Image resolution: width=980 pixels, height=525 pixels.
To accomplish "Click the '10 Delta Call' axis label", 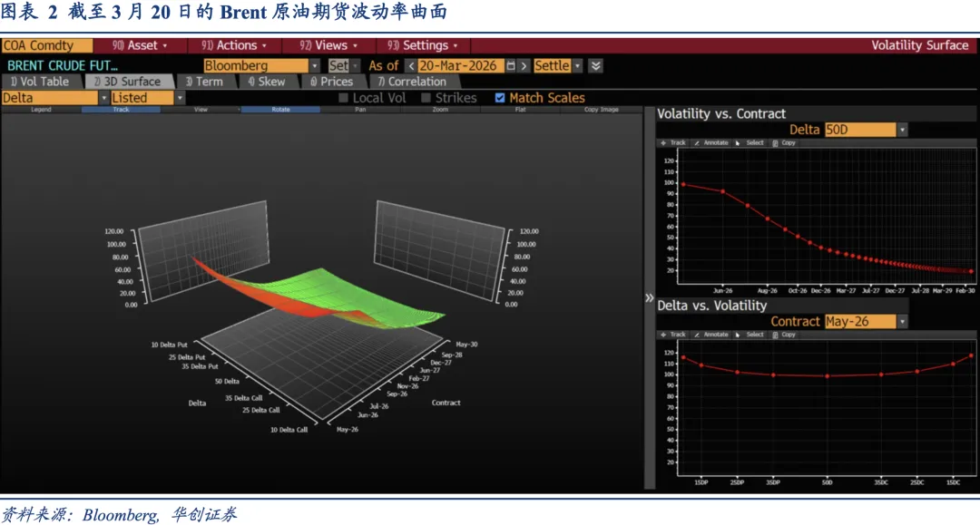I will pyautogui.click(x=289, y=430).
